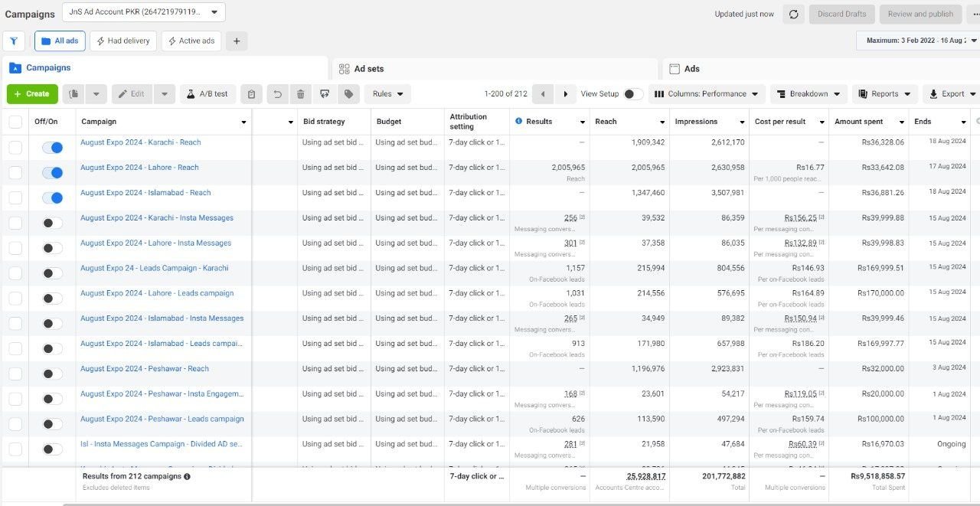Click the Edit button
Screen dimensions: 980x506
132,94
